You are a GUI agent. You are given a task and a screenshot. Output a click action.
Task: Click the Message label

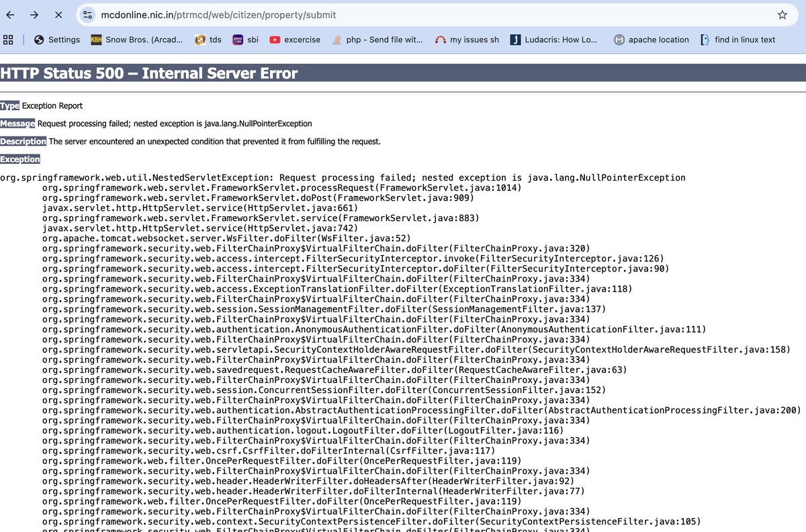tap(17, 124)
